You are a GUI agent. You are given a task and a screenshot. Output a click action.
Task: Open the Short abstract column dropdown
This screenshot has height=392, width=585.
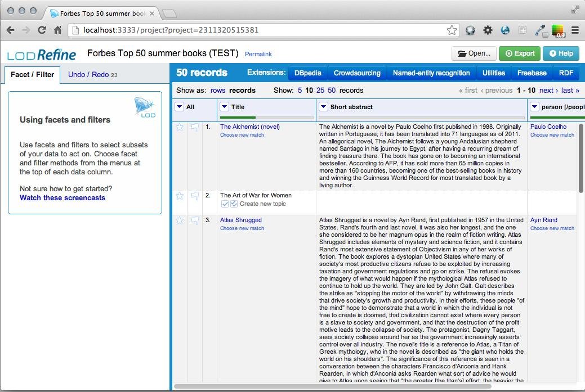click(x=323, y=107)
